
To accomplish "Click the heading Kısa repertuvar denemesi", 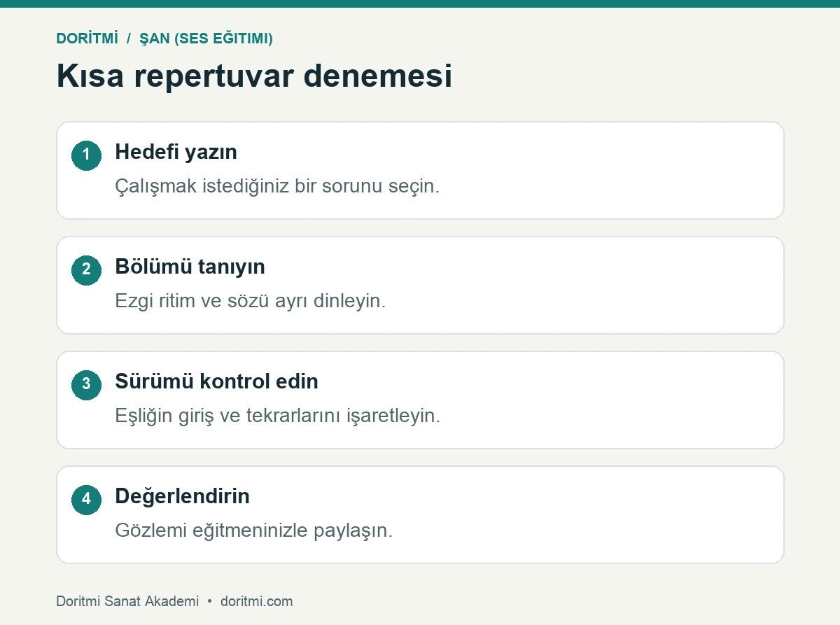I will pos(254,76).
